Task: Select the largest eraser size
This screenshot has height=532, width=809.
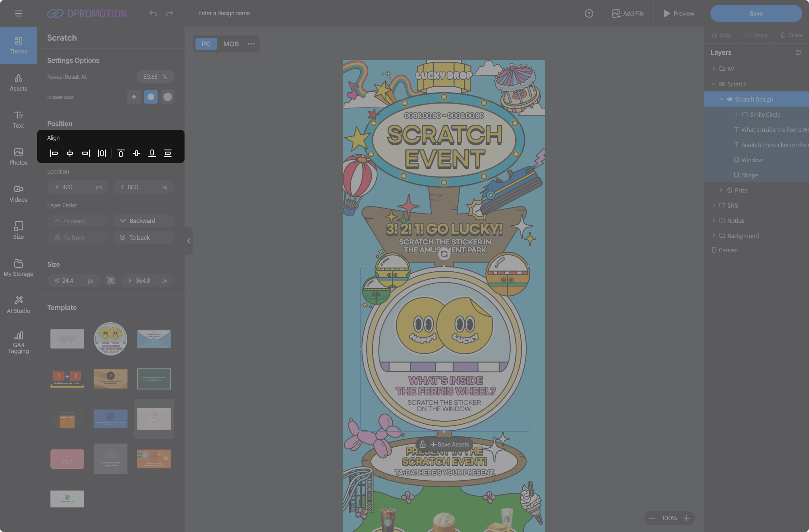Action: 168,97
